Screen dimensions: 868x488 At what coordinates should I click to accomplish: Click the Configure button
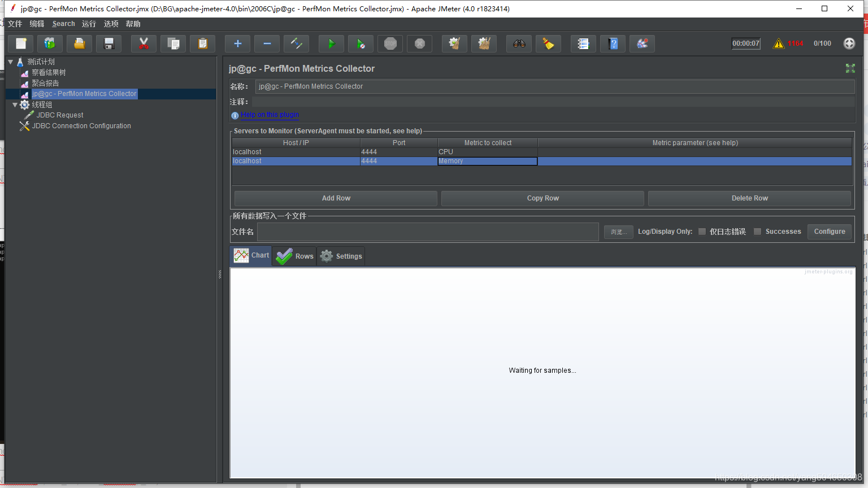829,232
